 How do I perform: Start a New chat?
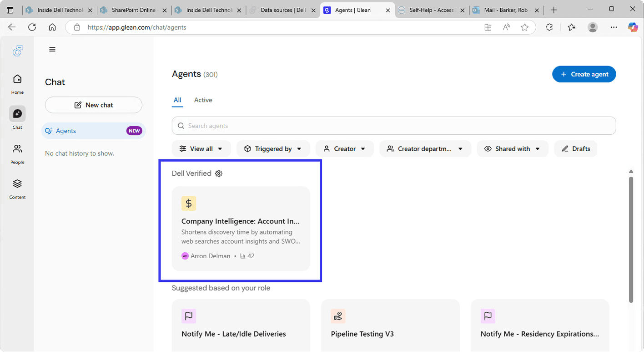pos(94,105)
